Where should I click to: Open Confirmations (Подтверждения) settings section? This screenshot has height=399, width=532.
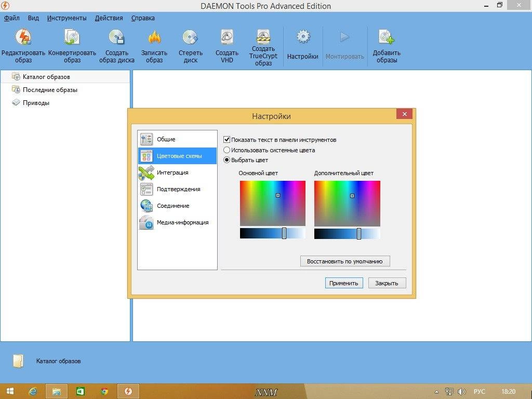[177, 189]
